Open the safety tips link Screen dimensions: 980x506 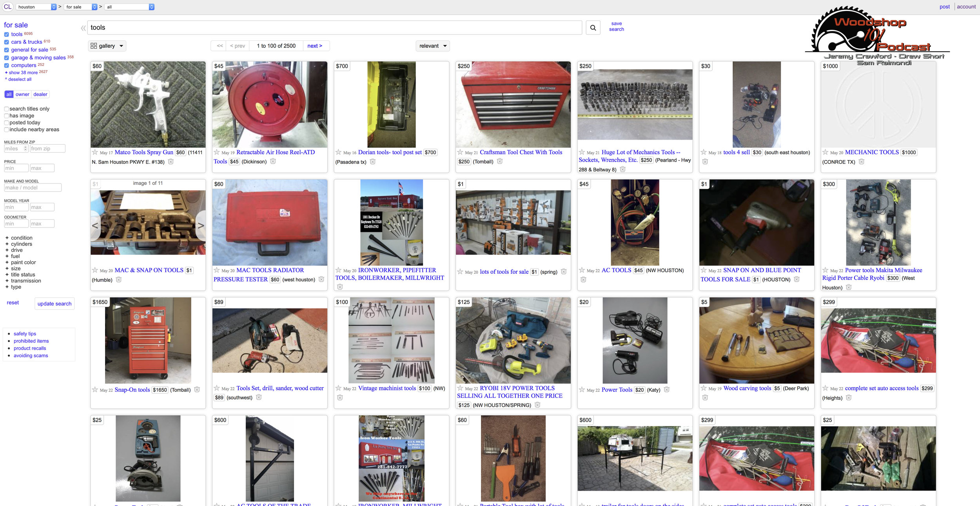[25, 334]
